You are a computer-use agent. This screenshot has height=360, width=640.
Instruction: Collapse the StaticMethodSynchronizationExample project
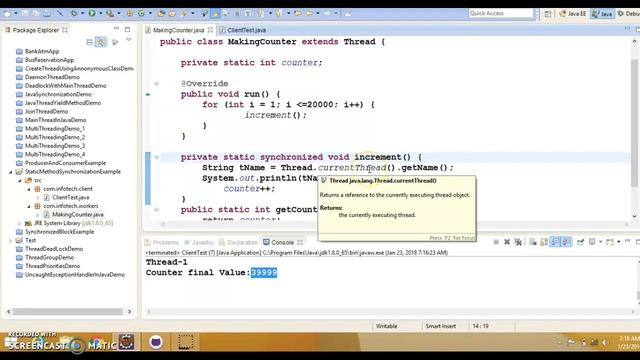(11, 172)
